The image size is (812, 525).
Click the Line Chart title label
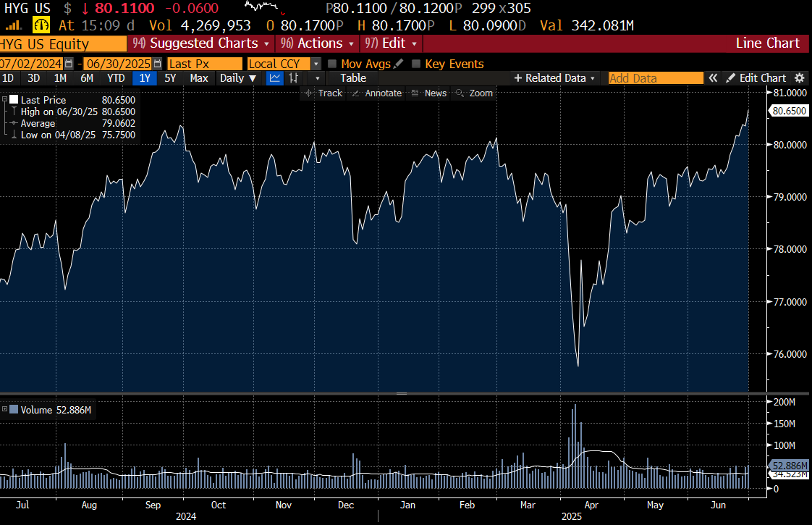(767, 43)
